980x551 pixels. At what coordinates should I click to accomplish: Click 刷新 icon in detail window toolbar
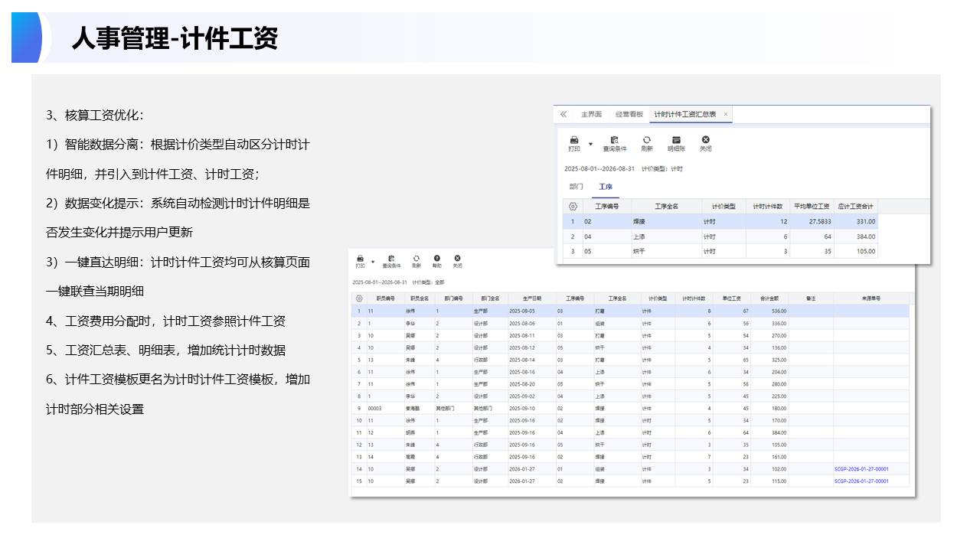click(x=416, y=259)
